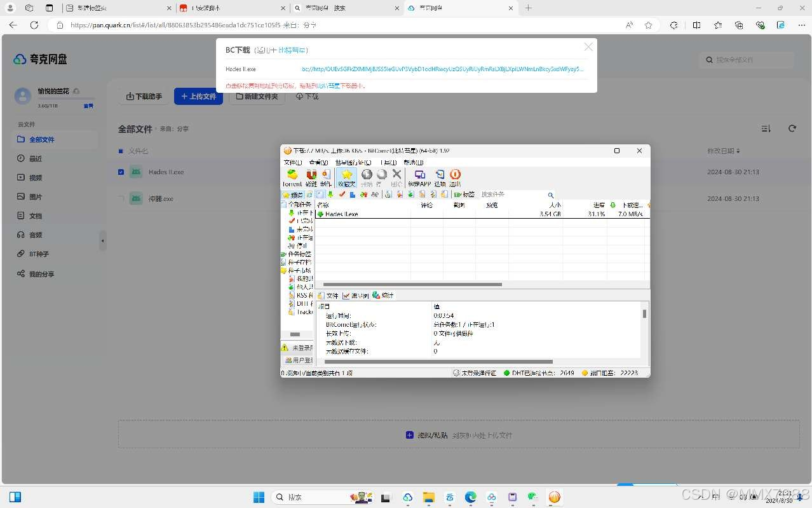Click the bc:// download link in BC下载 dialog
This screenshot has width=812, height=508.
pyautogui.click(x=442, y=69)
